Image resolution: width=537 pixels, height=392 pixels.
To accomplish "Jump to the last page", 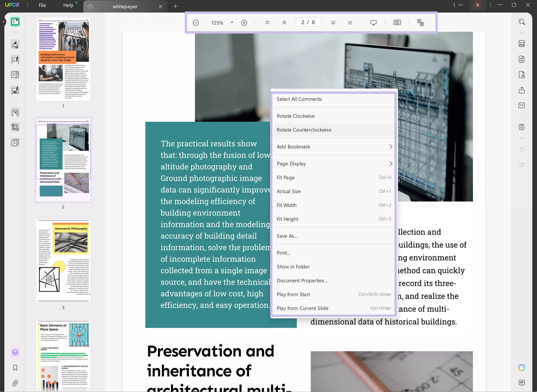I will tap(350, 23).
